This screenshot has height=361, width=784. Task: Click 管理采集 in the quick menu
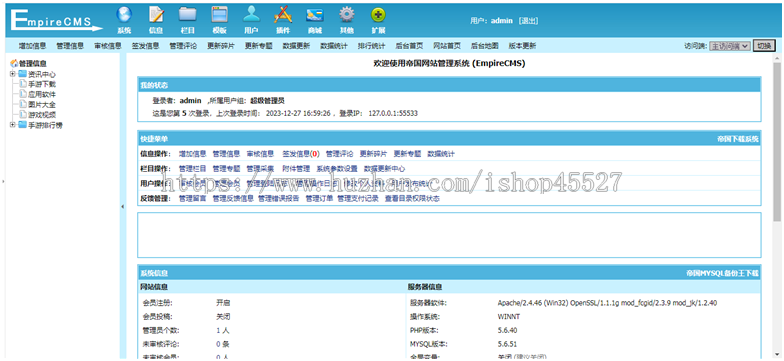260,168
